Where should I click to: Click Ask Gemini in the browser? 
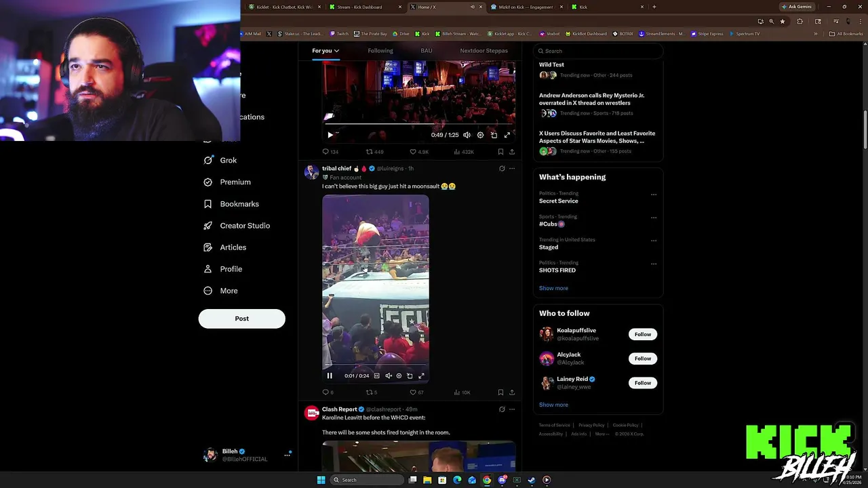797,7
